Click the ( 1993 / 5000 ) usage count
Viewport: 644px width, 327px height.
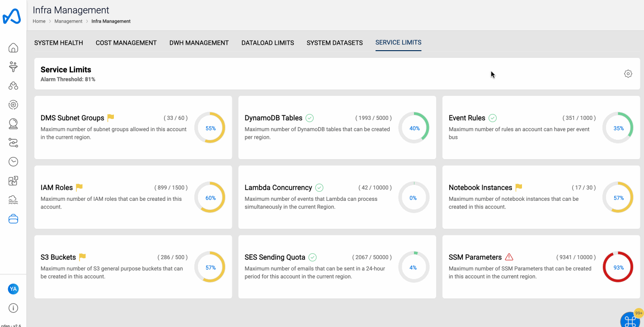click(x=373, y=118)
